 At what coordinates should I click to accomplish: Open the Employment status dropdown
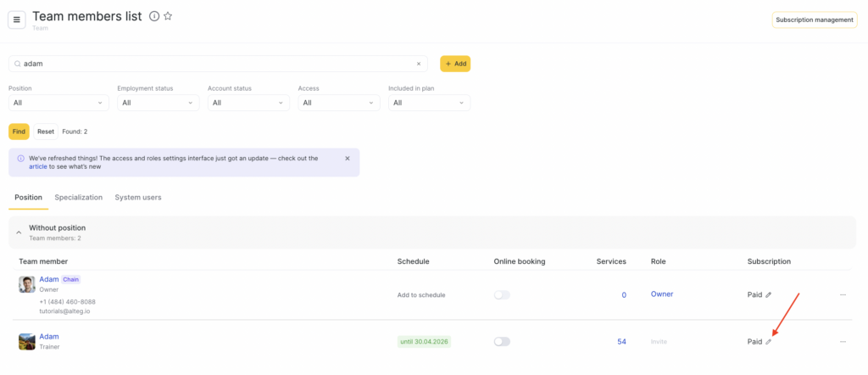click(x=158, y=103)
